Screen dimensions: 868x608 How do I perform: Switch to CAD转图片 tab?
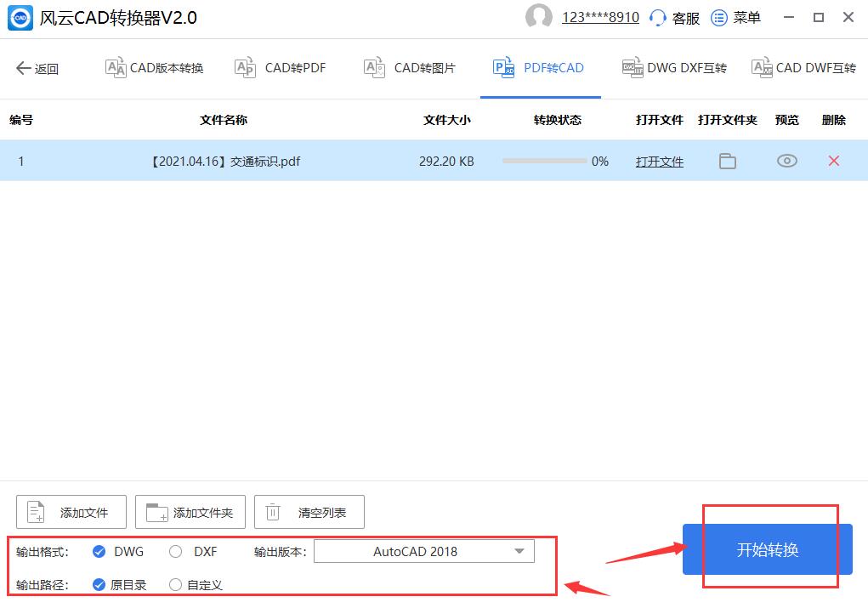point(410,68)
